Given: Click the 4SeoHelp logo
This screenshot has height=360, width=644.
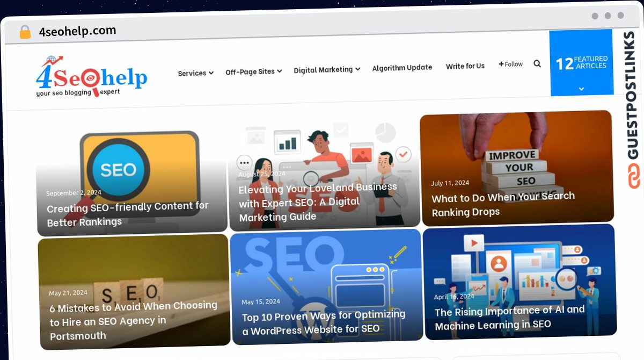Looking at the screenshot, I should click(x=91, y=76).
